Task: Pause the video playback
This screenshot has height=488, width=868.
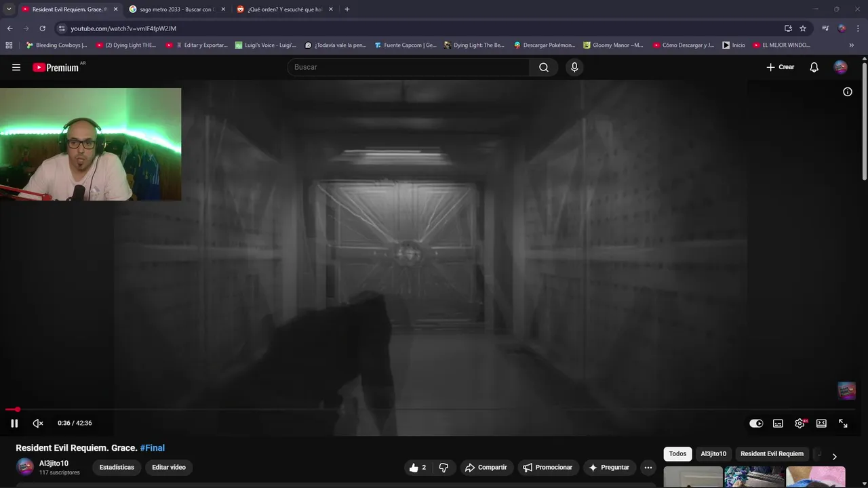Action: [14, 423]
